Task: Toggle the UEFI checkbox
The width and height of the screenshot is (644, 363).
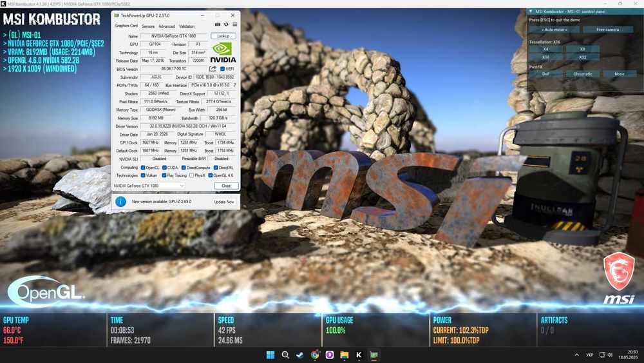Action: pyautogui.click(x=223, y=69)
